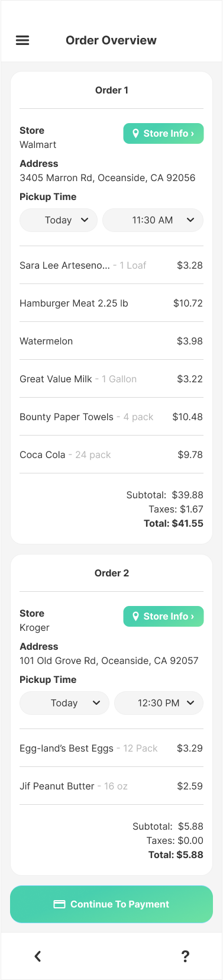223x980 pixels.
Task: Continue To Payment
Action: (111, 904)
